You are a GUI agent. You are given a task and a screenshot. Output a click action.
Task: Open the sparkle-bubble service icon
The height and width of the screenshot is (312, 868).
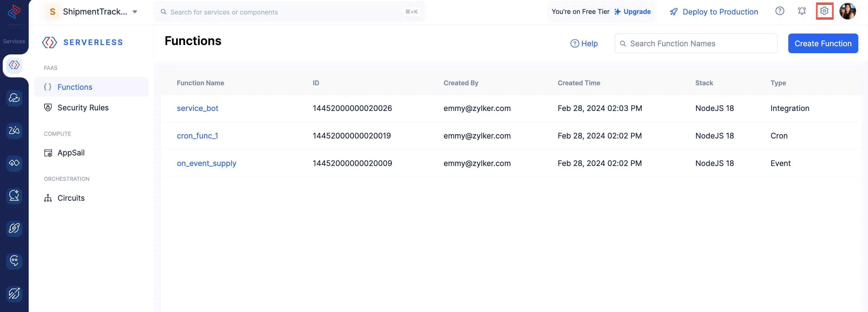click(x=14, y=196)
